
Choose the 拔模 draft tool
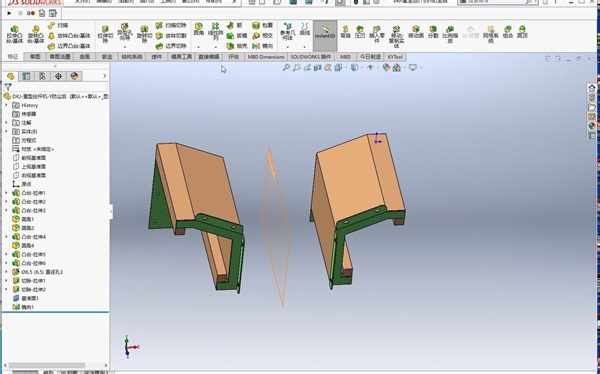tap(237, 36)
